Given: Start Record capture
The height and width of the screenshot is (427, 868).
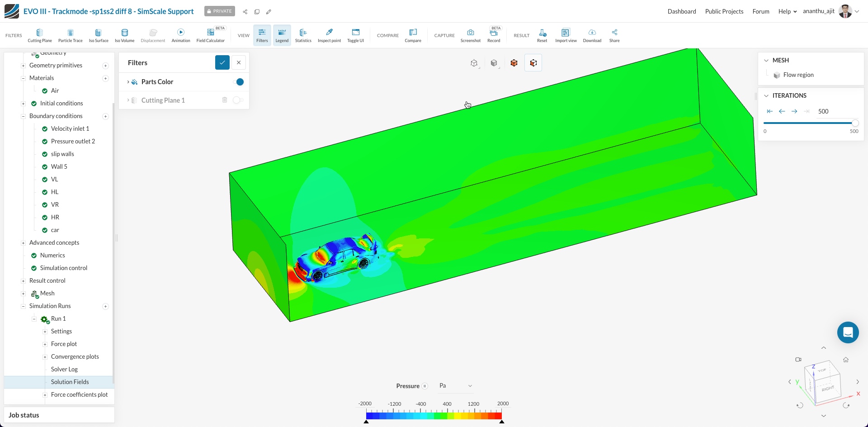Looking at the screenshot, I should click(494, 35).
